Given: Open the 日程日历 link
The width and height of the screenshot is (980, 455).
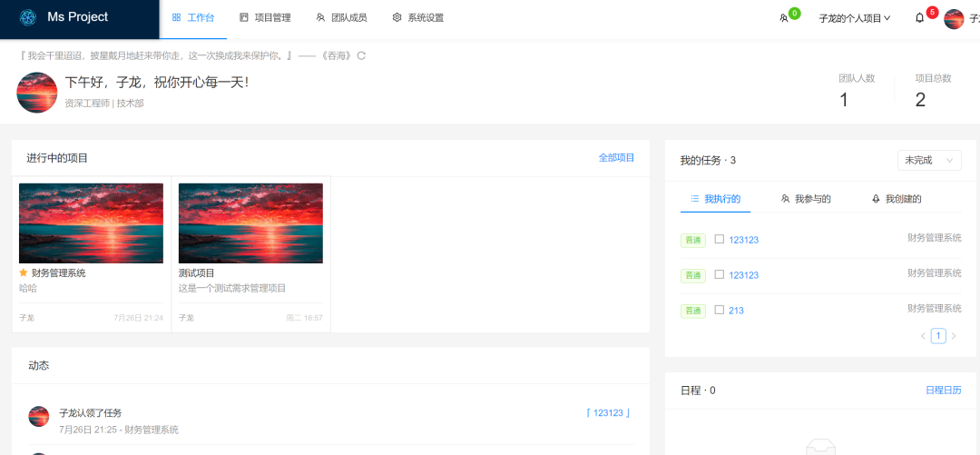Looking at the screenshot, I should (x=943, y=391).
